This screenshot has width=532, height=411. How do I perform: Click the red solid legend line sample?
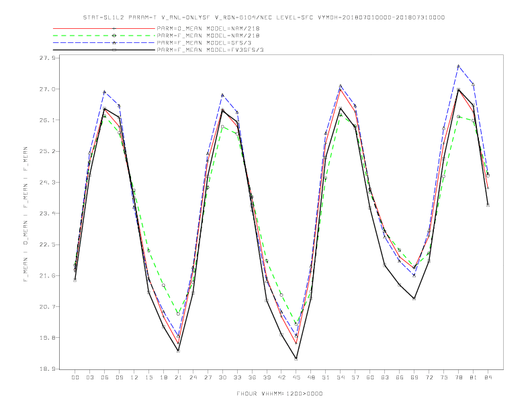coord(104,28)
